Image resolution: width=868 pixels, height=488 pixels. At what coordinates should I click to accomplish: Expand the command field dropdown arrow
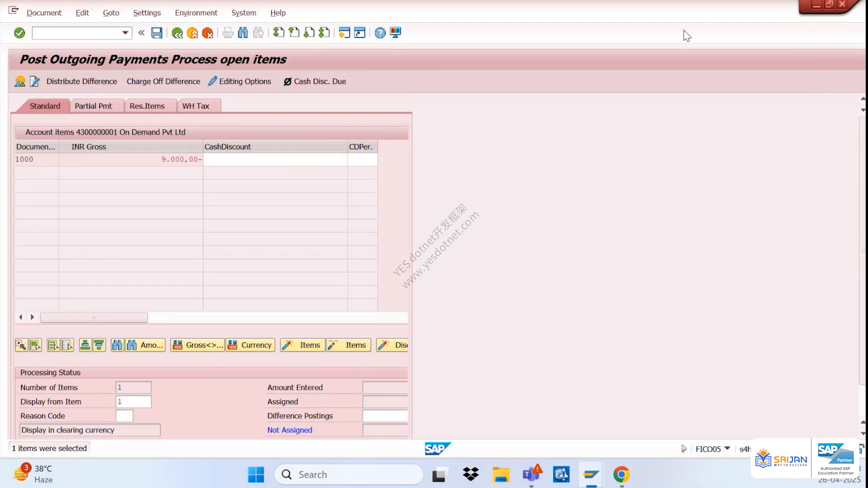click(125, 33)
